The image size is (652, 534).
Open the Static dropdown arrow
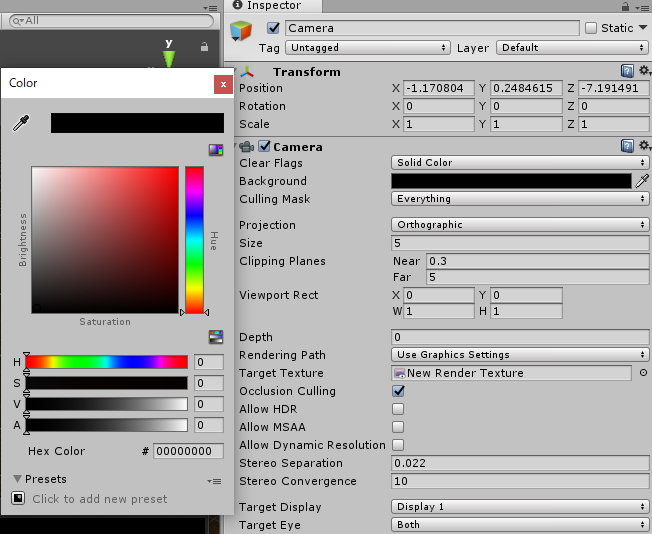(x=643, y=27)
